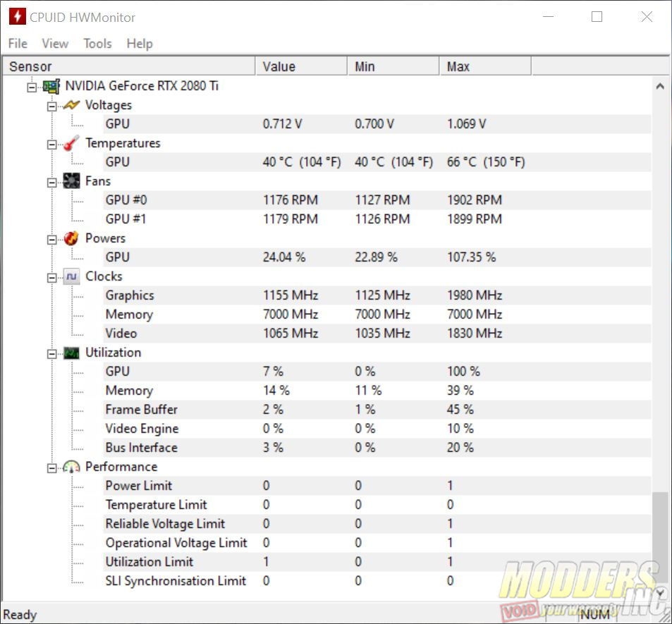Collapse the NVIDIA GeForce RTX 2080 Ti node
This screenshot has height=624, width=672.
(x=31, y=87)
